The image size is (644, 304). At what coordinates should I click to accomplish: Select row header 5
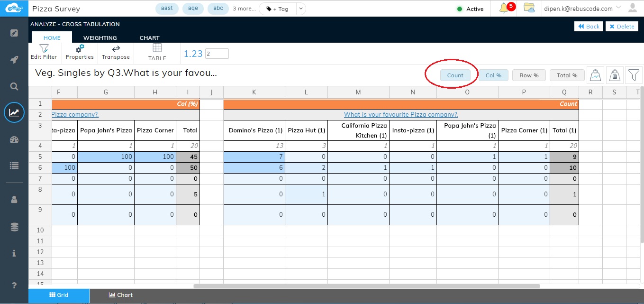click(x=40, y=157)
